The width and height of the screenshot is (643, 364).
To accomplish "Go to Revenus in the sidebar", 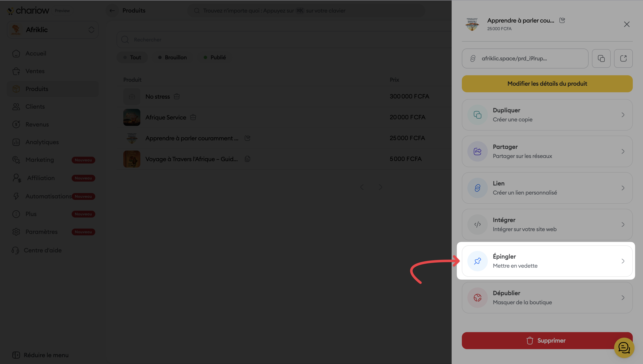I will pos(37,124).
